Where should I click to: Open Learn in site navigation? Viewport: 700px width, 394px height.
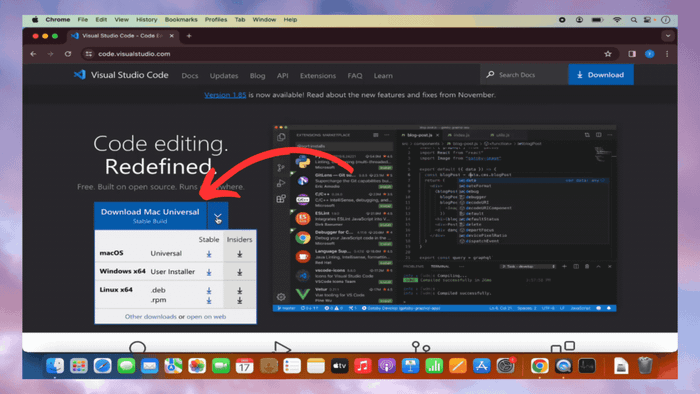(383, 76)
